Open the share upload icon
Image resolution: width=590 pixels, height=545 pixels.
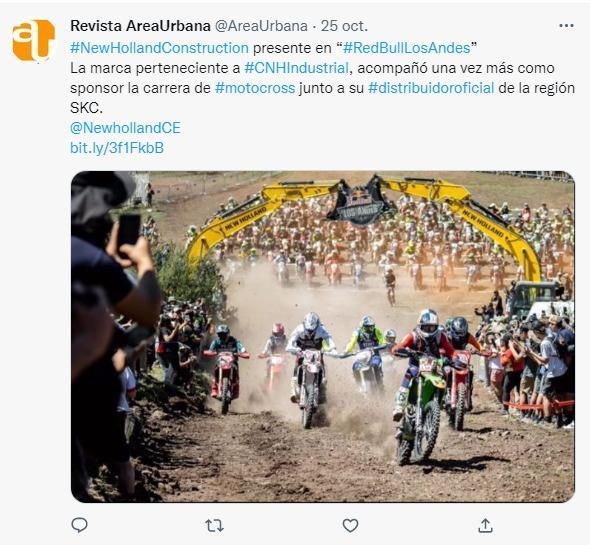click(485, 525)
